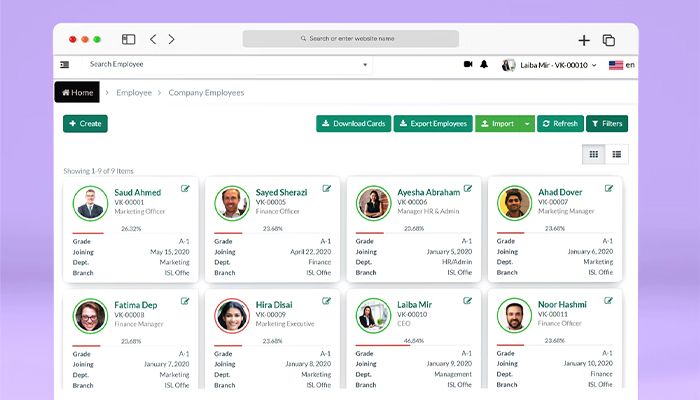Edit Ahad Dover's card with pencil icon
Image resolution: width=700 pixels, height=400 pixels.
point(608,188)
